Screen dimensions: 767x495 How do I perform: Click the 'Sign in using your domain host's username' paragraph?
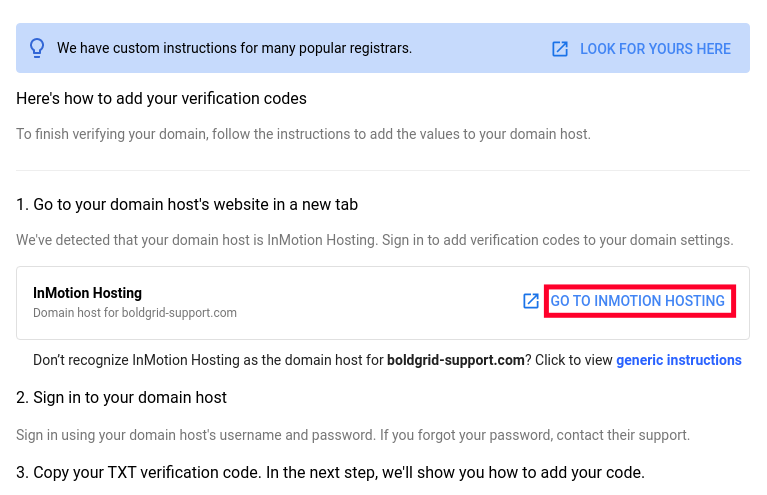point(352,435)
